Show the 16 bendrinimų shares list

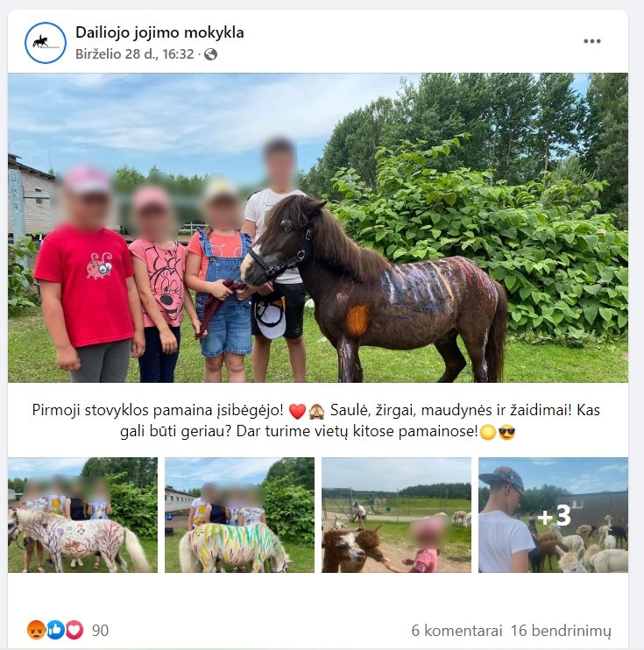(x=561, y=631)
